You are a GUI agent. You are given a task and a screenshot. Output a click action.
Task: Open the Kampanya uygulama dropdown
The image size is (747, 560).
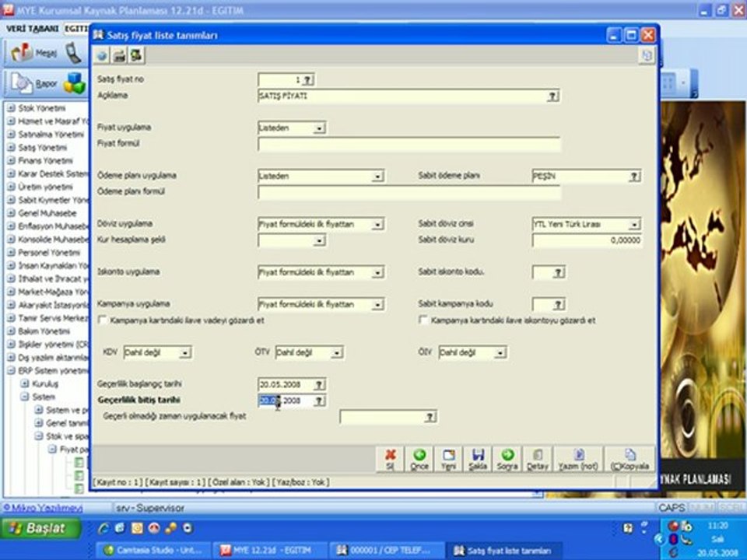[377, 304]
